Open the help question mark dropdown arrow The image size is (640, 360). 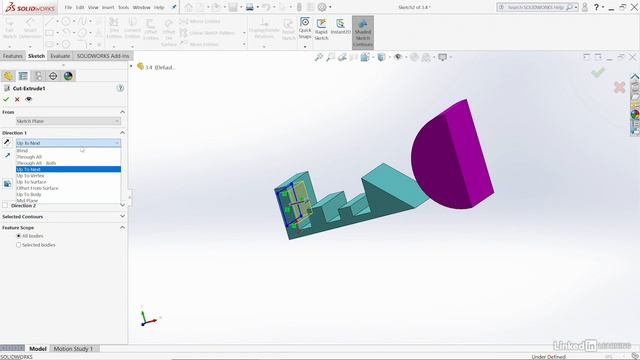(x=603, y=7)
